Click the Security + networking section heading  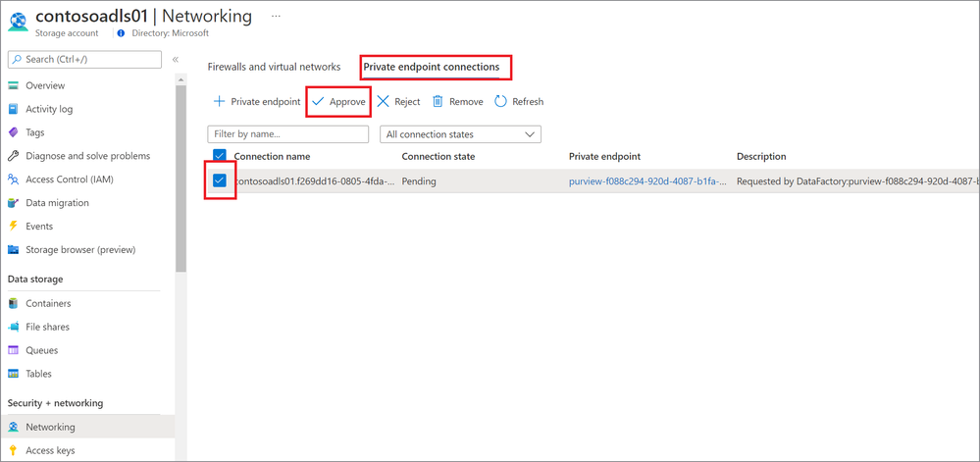pos(55,403)
